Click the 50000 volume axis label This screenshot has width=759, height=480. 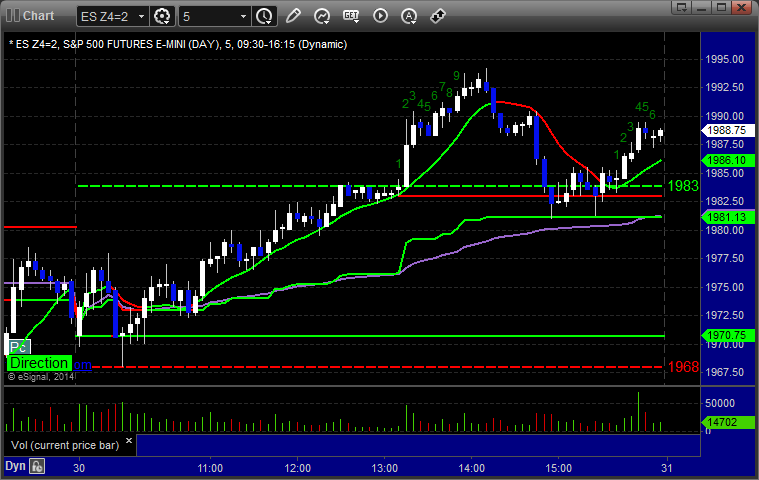click(x=720, y=403)
